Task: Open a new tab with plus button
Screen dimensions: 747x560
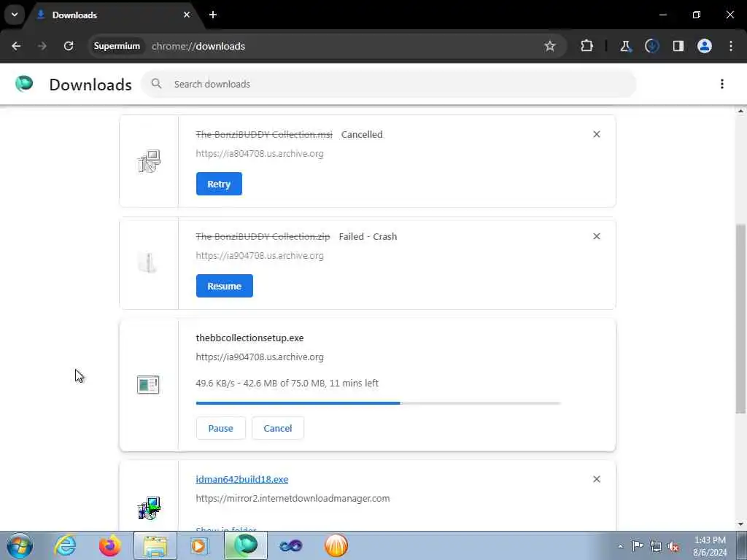Action: point(213,15)
